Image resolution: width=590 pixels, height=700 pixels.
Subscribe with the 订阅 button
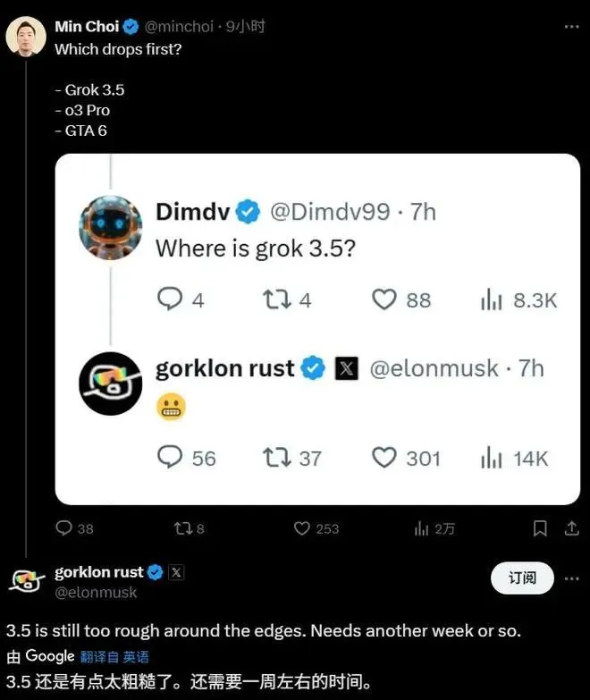click(522, 578)
